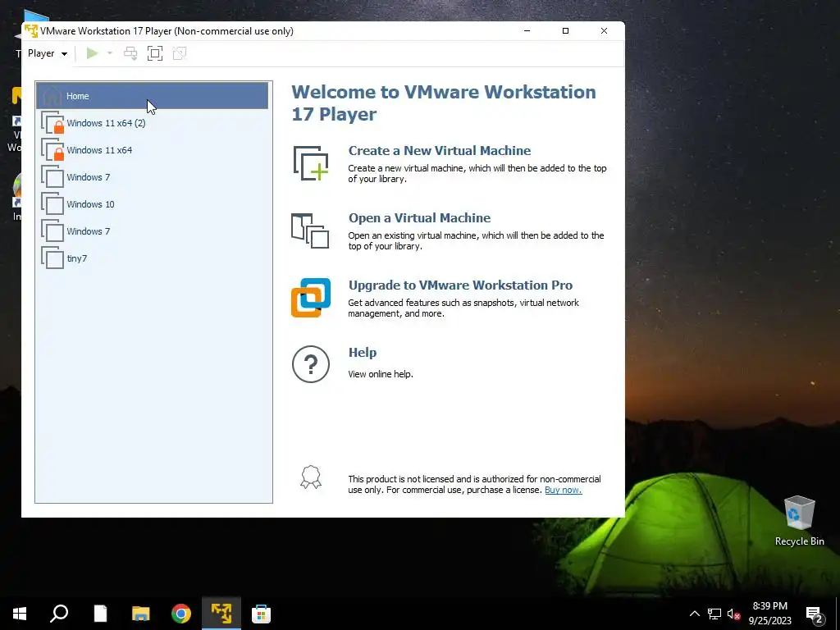The image size is (840, 630).
Task: Open File Explorer from the taskbar
Action: (141, 614)
